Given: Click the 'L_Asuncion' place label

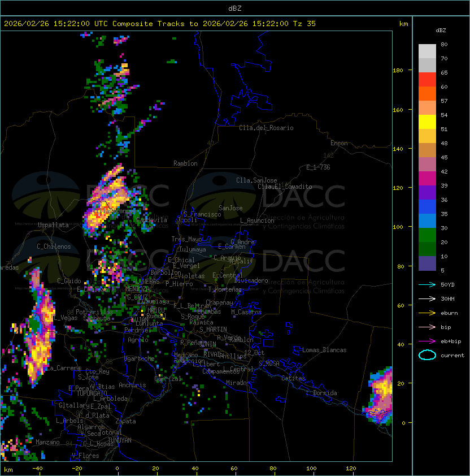Looking at the screenshot, I should (257, 220).
